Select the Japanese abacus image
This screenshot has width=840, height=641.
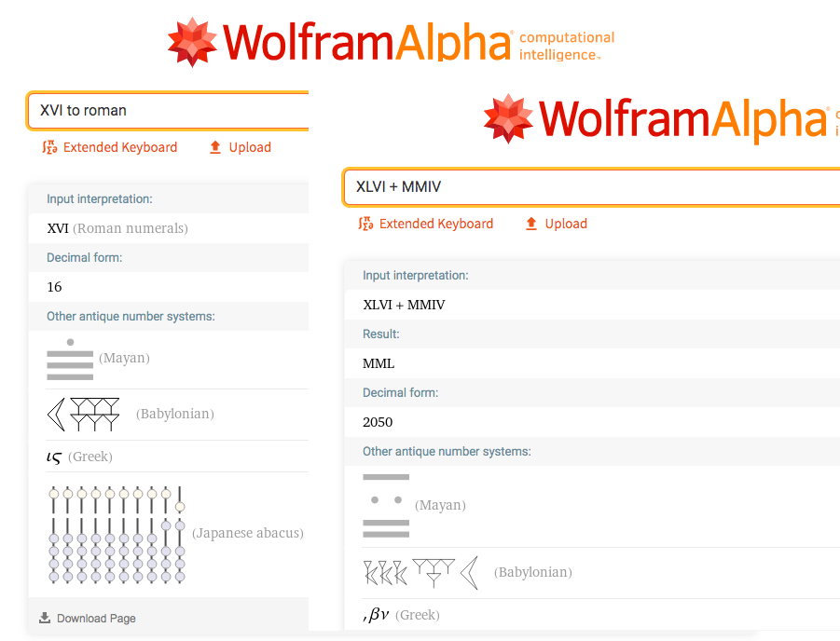pos(117,534)
